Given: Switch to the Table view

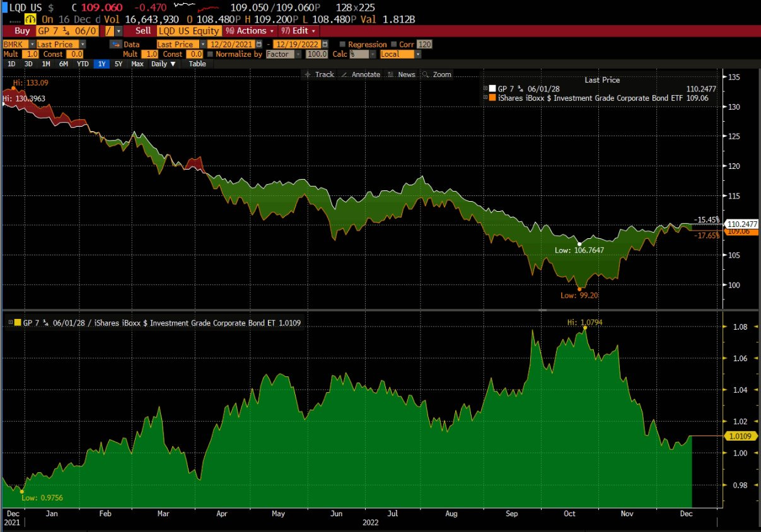Looking at the screenshot, I should click(x=197, y=64).
